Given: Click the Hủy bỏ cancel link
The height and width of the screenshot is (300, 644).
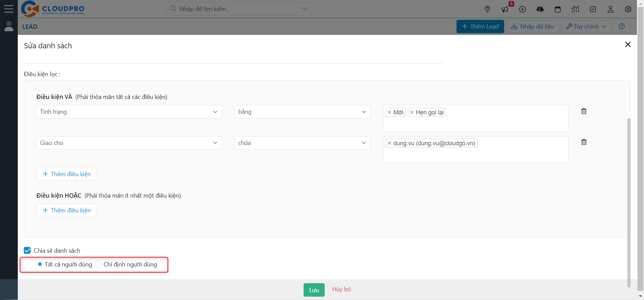Looking at the screenshot, I should pos(341,289).
